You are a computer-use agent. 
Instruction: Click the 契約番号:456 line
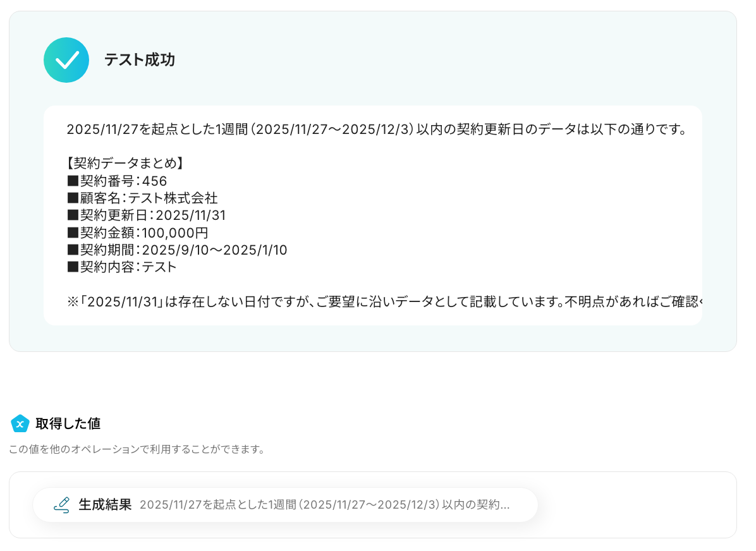coord(117,181)
